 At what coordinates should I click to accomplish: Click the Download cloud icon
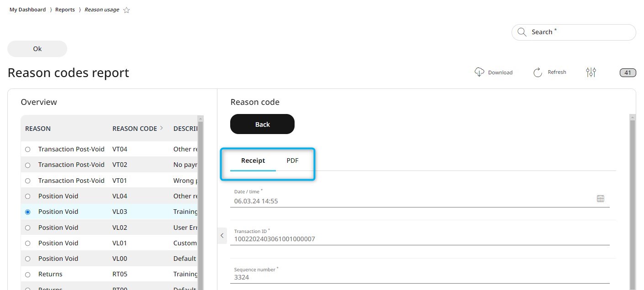[x=479, y=72]
